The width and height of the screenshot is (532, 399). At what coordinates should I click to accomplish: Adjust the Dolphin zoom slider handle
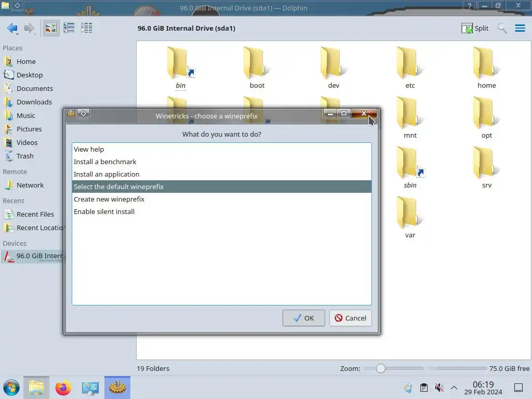(x=381, y=368)
